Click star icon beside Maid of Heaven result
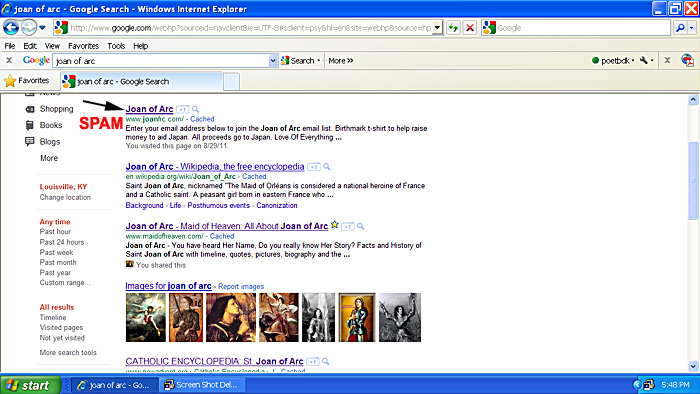Image resolution: width=700 pixels, height=394 pixels. click(334, 225)
